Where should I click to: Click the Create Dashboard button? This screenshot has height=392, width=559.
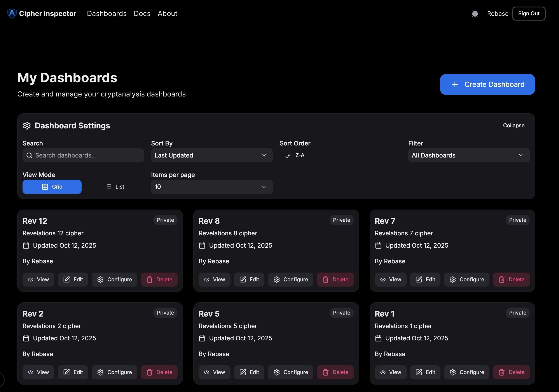point(487,84)
